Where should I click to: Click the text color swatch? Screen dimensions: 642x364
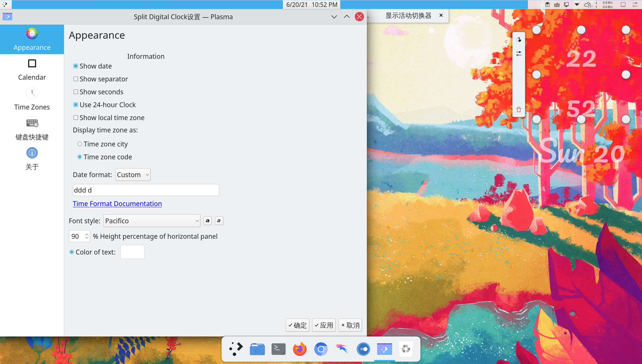click(x=132, y=252)
